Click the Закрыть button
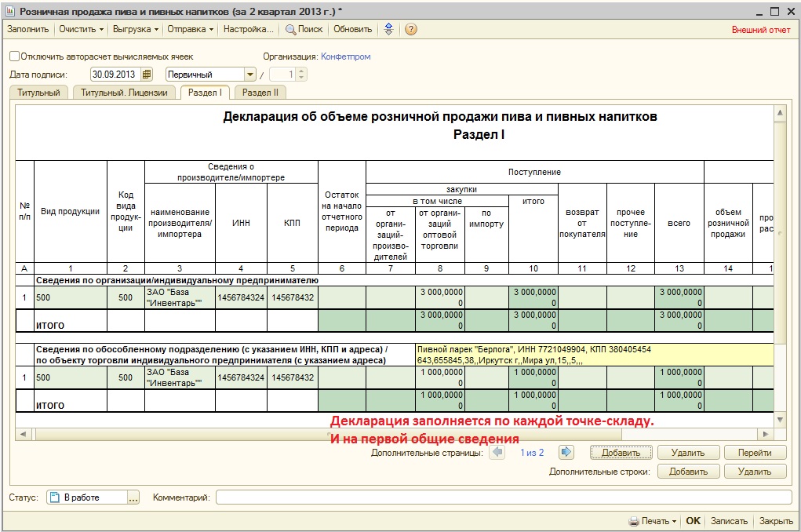The width and height of the screenshot is (801, 532). tap(776, 521)
